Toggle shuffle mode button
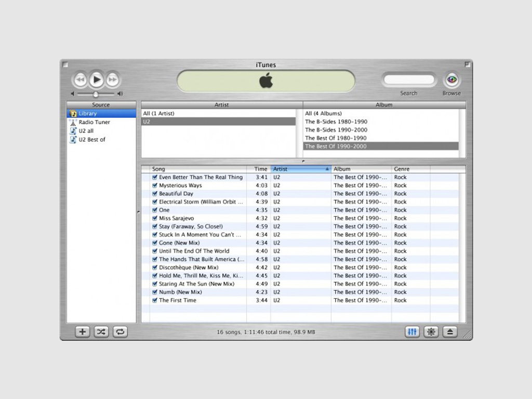 click(101, 332)
